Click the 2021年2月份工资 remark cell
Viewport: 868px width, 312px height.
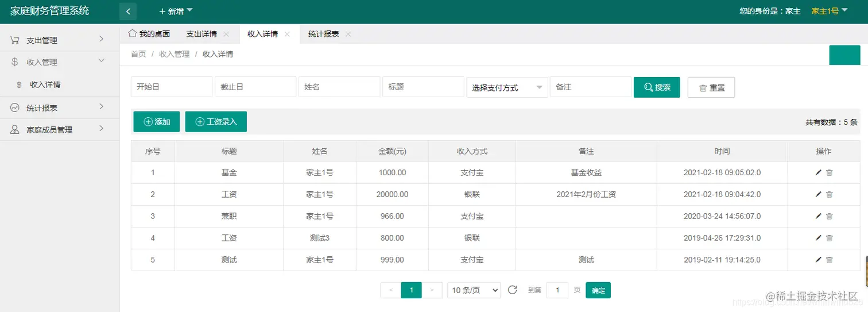586,194
